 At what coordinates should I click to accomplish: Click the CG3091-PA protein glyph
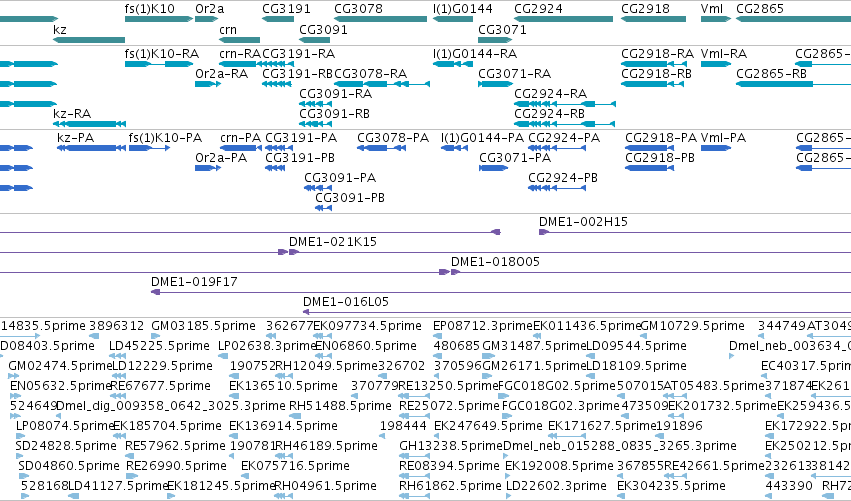click(317, 188)
